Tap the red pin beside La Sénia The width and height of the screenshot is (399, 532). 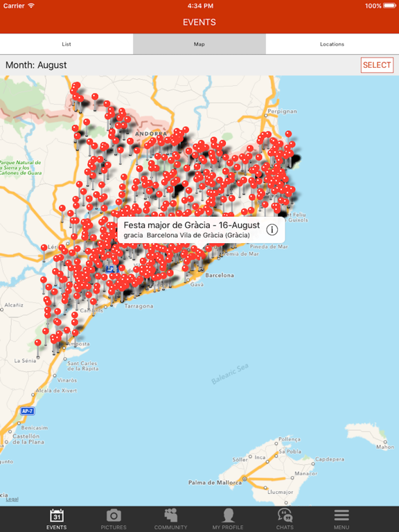(38, 343)
